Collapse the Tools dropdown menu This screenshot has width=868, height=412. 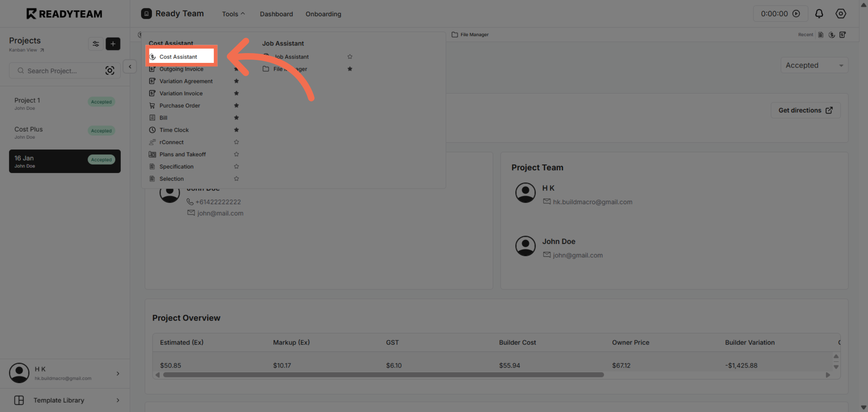click(233, 14)
